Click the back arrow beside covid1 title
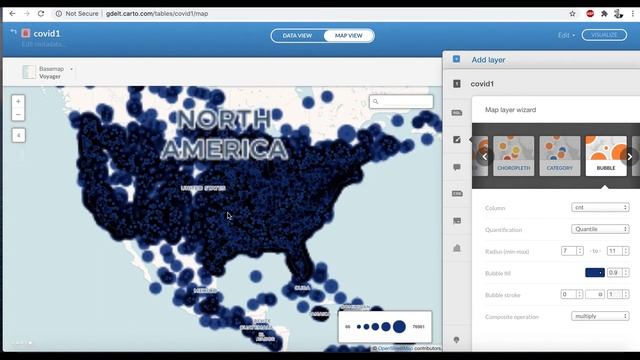Viewport: 640px width, 360px height. [13, 32]
